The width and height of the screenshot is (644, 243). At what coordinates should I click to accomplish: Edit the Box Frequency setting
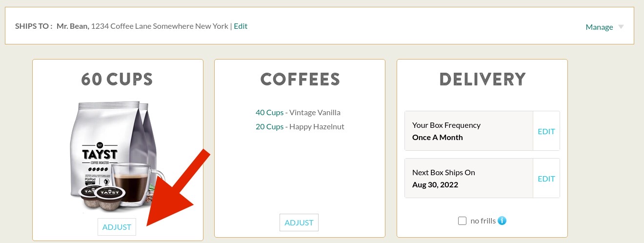click(x=546, y=131)
